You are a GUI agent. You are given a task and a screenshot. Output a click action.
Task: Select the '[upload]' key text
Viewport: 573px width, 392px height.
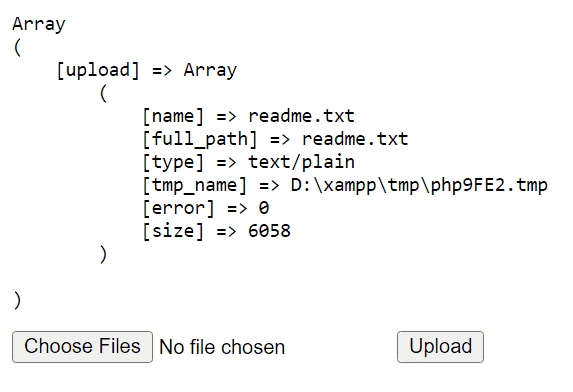98,70
